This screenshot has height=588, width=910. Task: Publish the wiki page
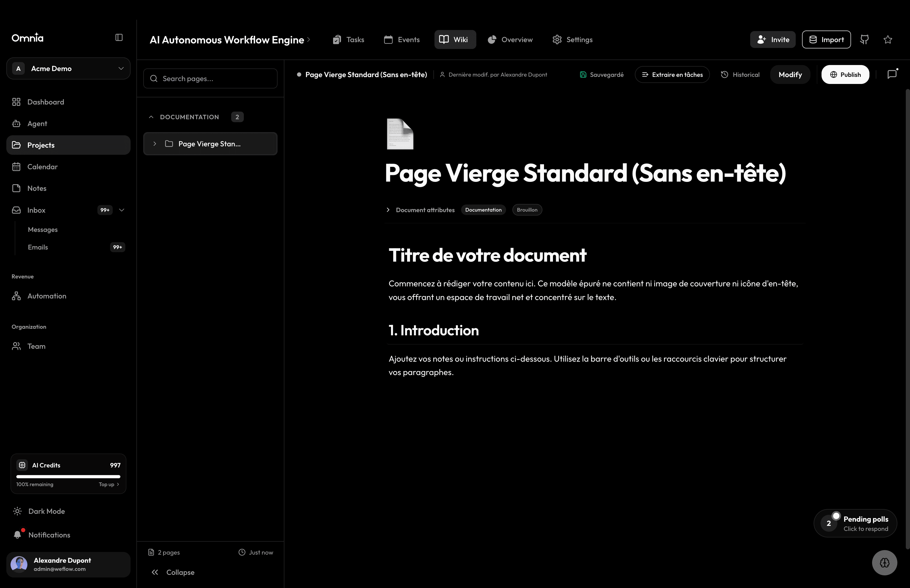(x=845, y=74)
